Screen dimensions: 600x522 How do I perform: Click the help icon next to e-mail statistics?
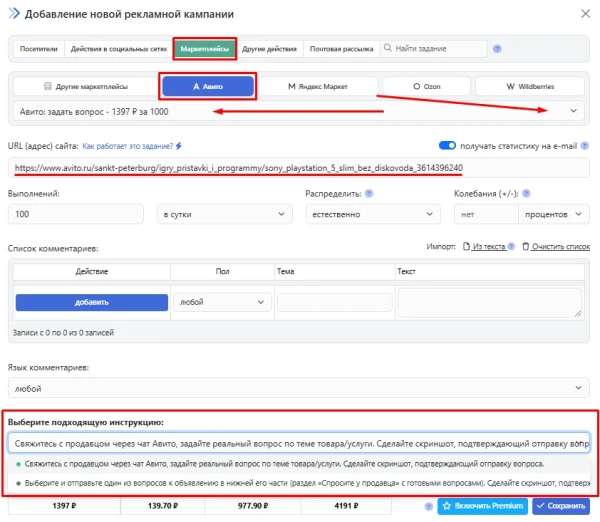click(584, 144)
